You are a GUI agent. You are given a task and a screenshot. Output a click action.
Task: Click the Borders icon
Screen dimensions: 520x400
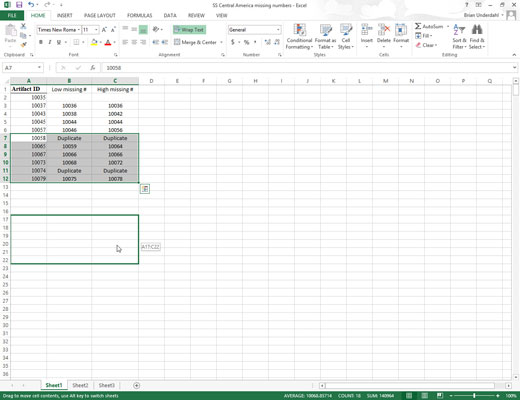pos(76,42)
